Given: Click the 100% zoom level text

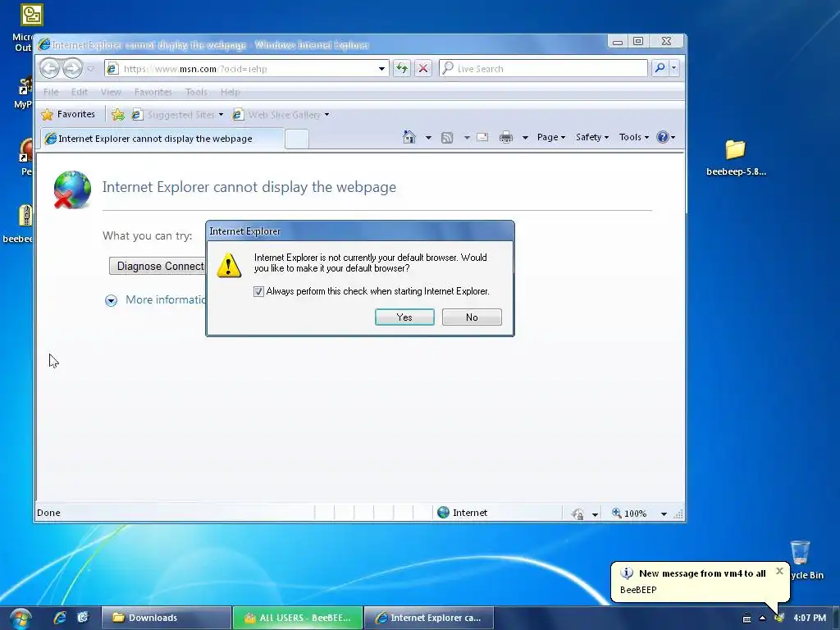Looking at the screenshot, I should click(x=636, y=514).
